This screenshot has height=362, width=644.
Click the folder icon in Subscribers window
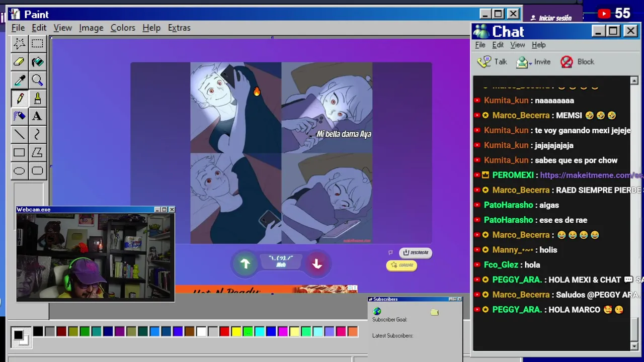pos(435,312)
